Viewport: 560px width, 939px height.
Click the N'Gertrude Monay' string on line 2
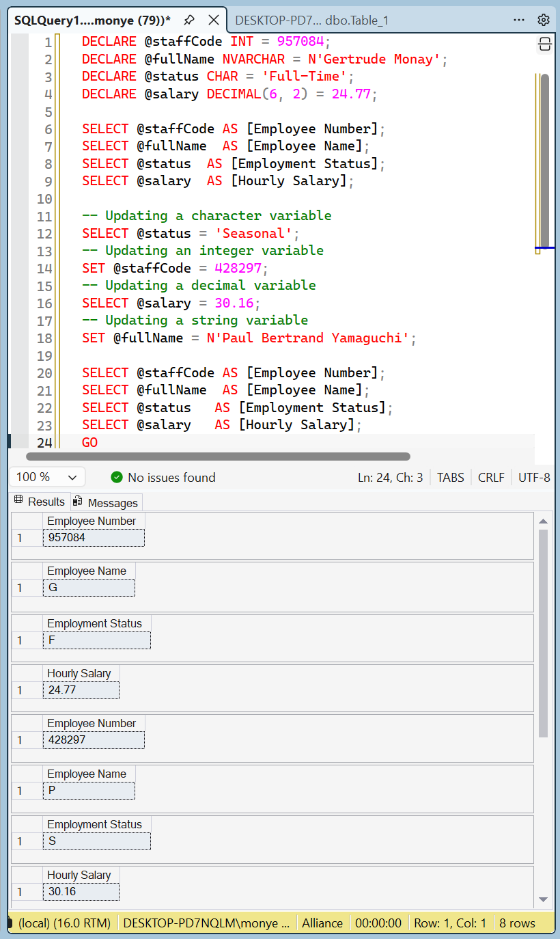click(x=374, y=59)
